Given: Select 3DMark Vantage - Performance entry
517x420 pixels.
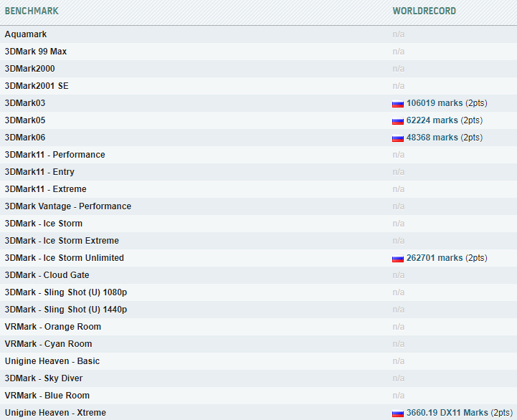Looking at the screenshot, I should click(67, 206).
